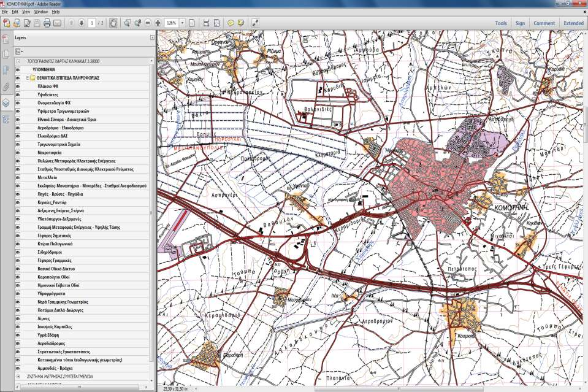Image resolution: width=588 pixels, height=392 pixels.
Task: Click the scrolling page display icon
Action: pyautogui.click(x=192, y=23)
